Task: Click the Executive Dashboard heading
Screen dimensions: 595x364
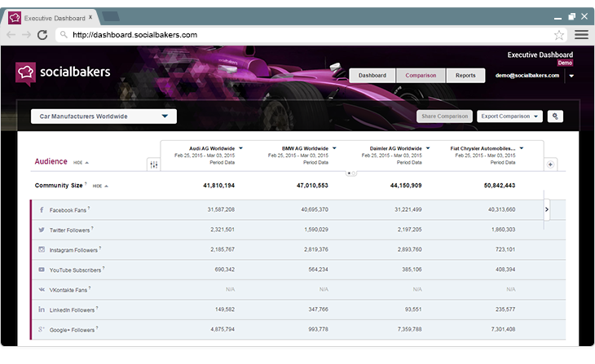Action: 540,55
